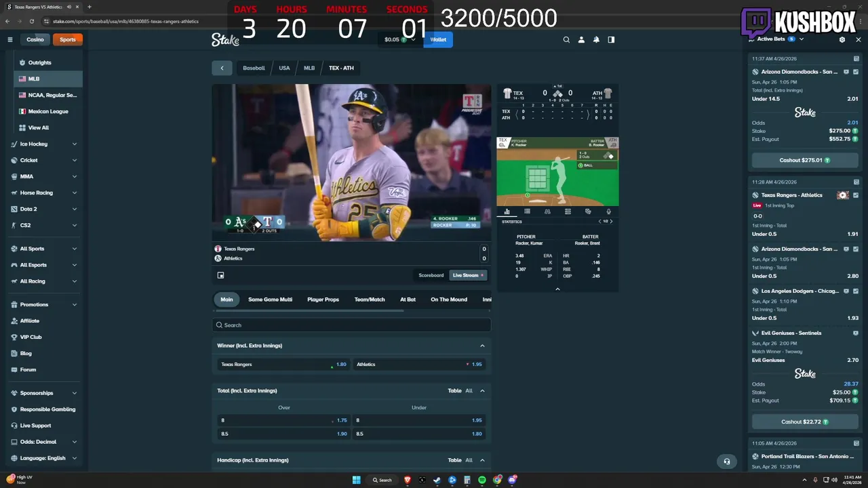Open Spotify from the taskbar

point(482,480)
